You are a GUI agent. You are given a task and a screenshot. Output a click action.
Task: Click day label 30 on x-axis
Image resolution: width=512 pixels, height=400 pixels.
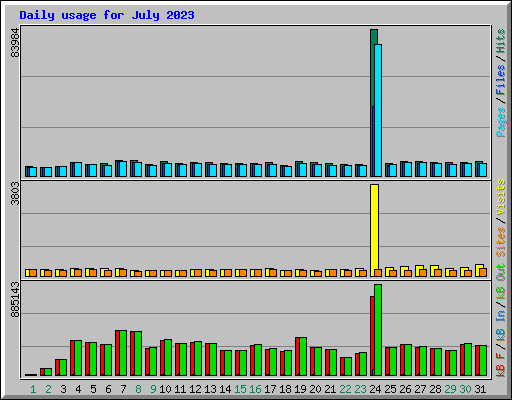[x=465, y=389]
